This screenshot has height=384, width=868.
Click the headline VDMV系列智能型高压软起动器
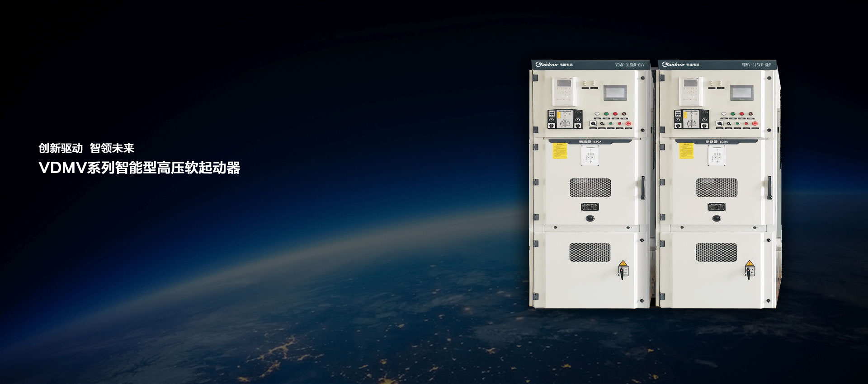(x=139, y=168)
